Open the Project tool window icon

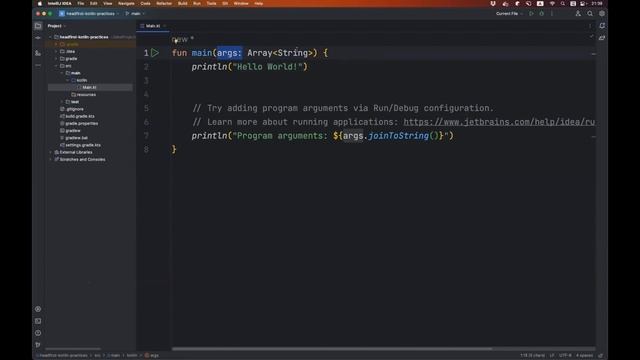click(38, 26)
